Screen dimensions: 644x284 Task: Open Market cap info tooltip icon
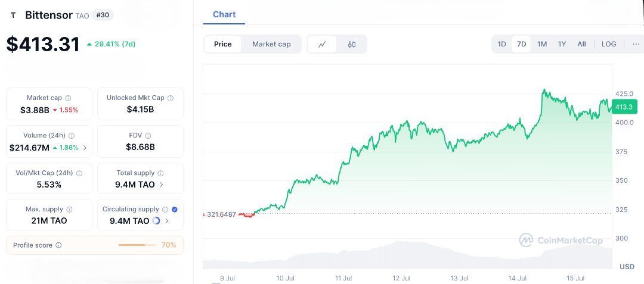68,98
